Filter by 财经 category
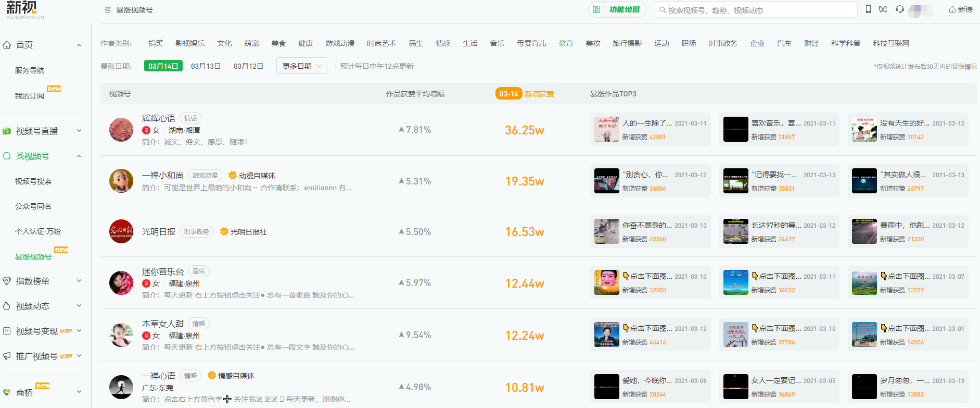980x408 pixels. click(x=811, y=43)
